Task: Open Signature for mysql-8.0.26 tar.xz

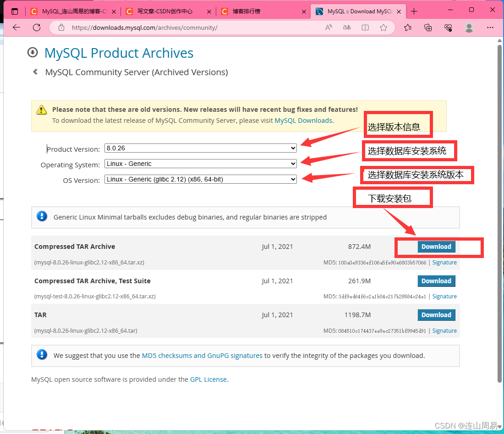Action: click(x=444, y=263)
